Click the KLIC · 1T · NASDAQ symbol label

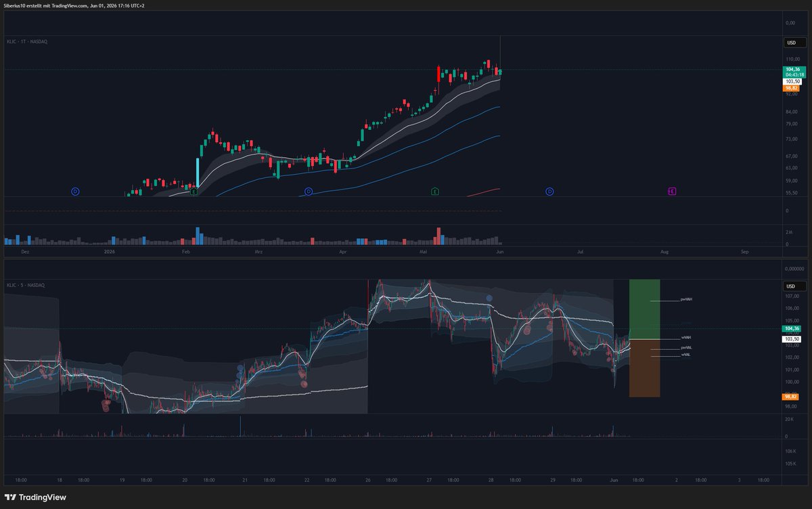[28, 42]
